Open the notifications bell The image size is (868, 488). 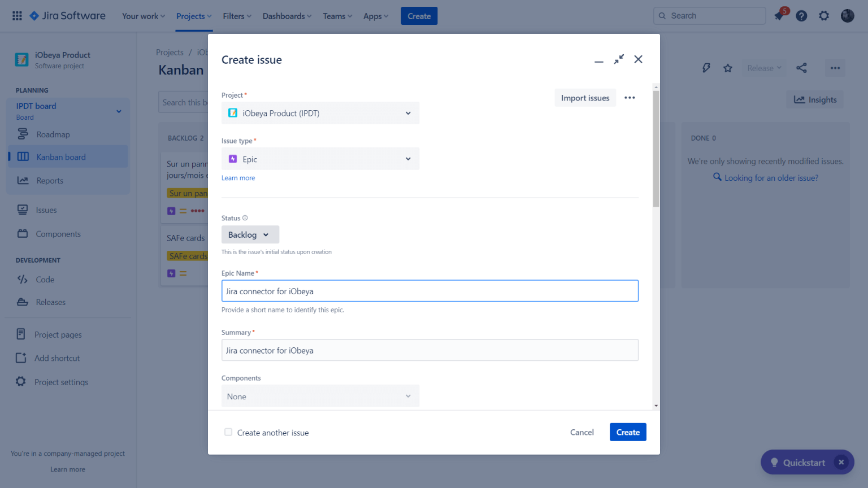779,16
